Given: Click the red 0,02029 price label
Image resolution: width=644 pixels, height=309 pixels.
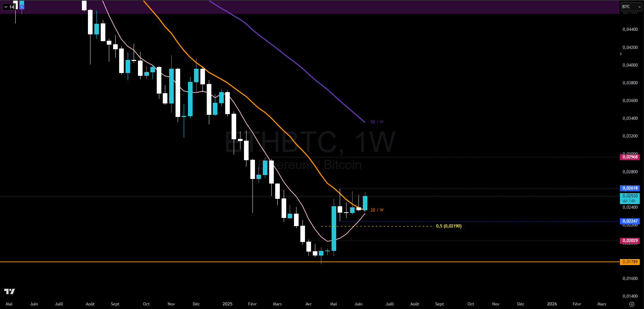Looking at the screenshot, I should (x=630, y=241).
